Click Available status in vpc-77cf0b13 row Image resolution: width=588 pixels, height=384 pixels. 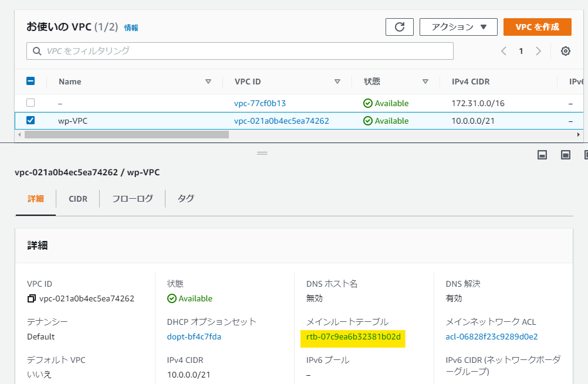point(386,103)
